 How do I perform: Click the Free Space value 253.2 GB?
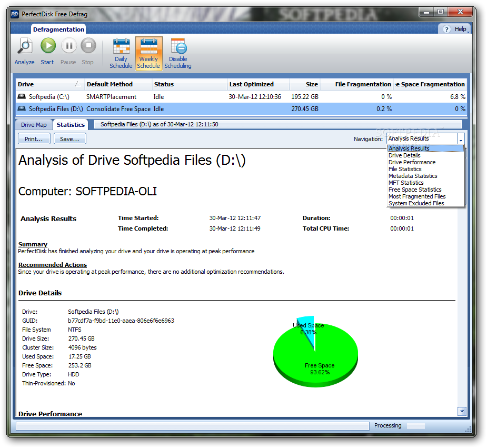point(80,365)
